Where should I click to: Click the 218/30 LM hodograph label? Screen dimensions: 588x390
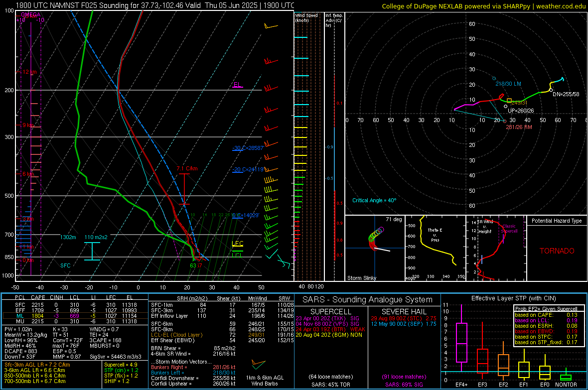tap(508, 84)
